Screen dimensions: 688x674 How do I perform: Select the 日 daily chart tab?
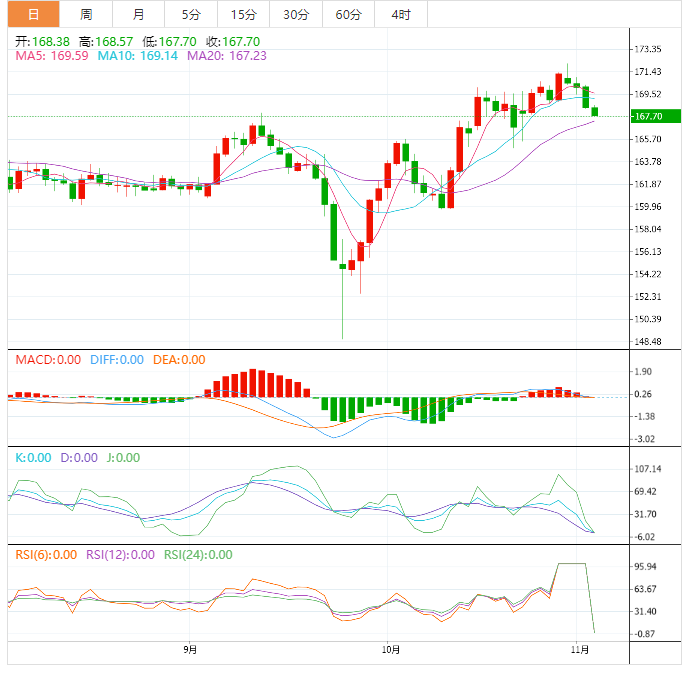tap(33, 14)
